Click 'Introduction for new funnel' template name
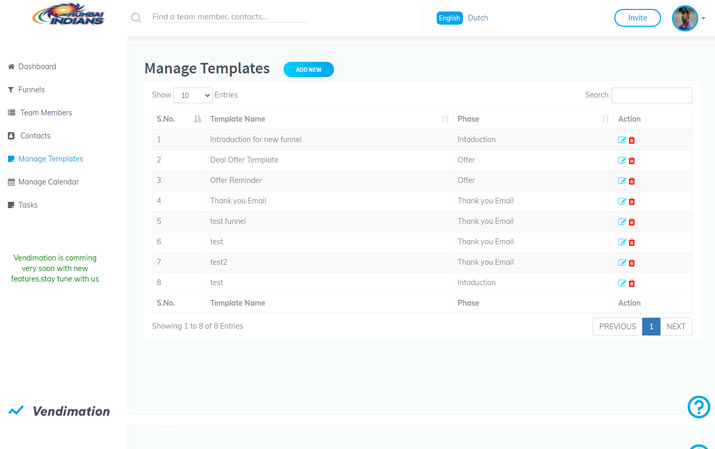The height and width of the screenshot is (449, 715). [256, 139]
